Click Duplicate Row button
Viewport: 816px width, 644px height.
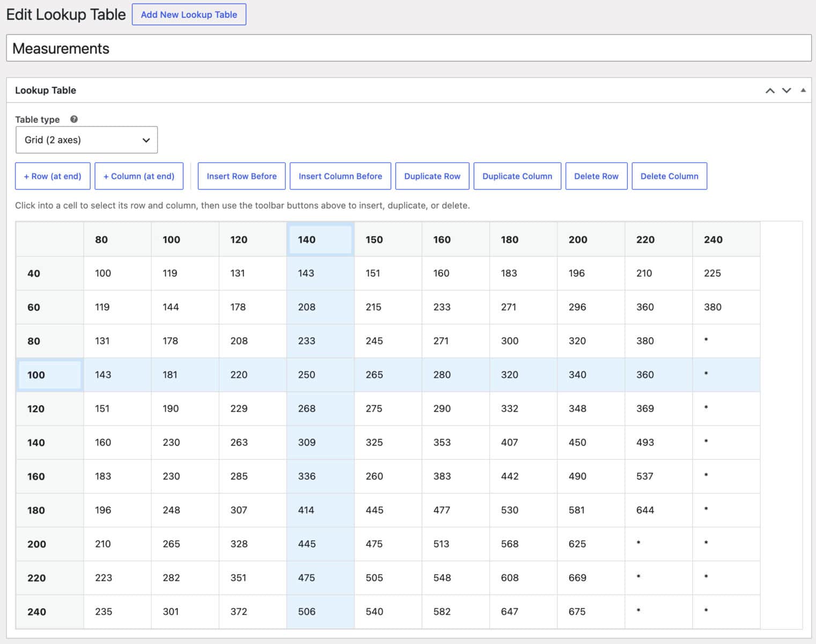point(432,176)
